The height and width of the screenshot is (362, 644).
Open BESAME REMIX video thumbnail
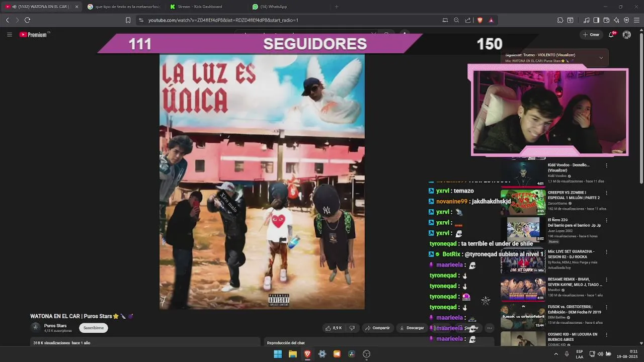pyautogui.click(x=523, y=289)
